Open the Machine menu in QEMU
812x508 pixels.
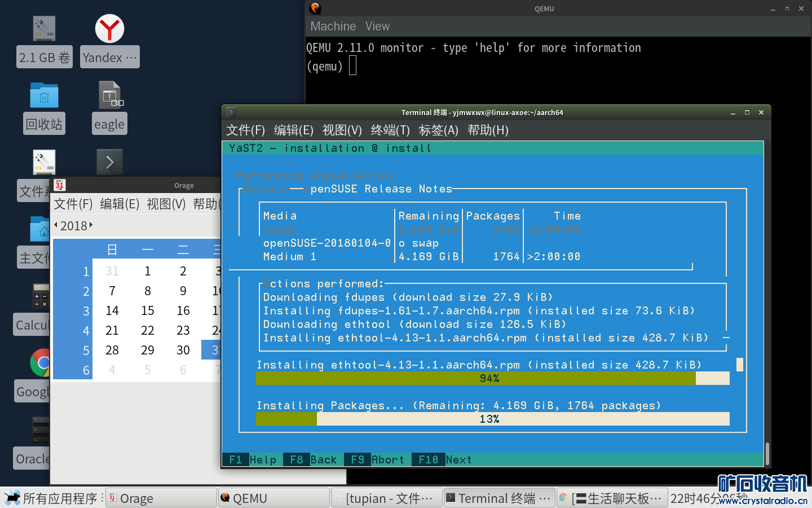333,27
